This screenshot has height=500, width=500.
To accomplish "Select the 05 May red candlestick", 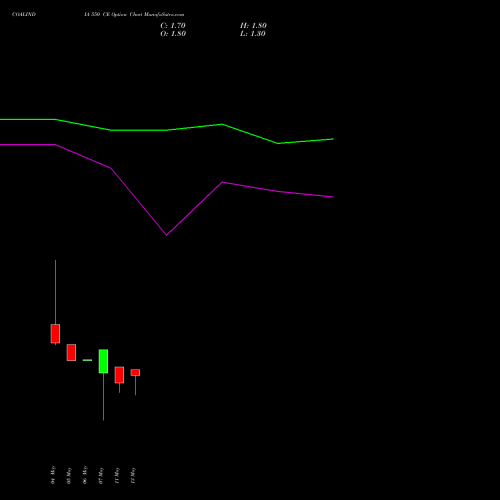I will point(71,352).
